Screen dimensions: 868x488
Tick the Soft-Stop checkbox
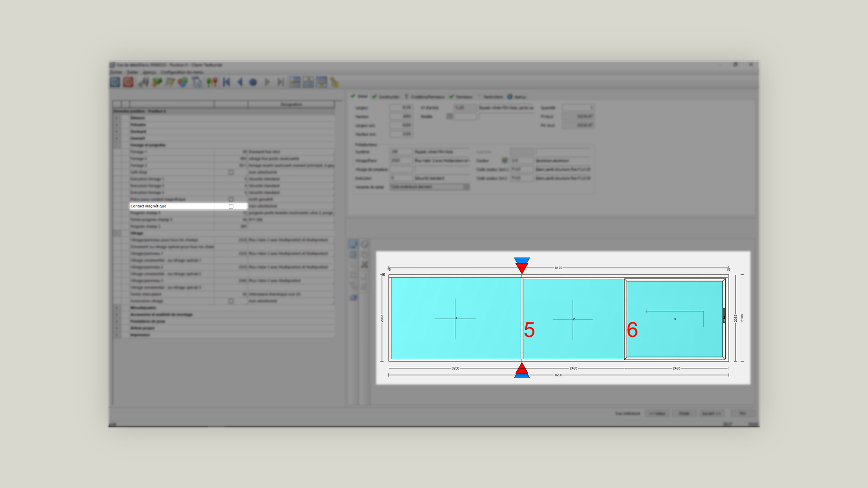click(x=231, y=172)
